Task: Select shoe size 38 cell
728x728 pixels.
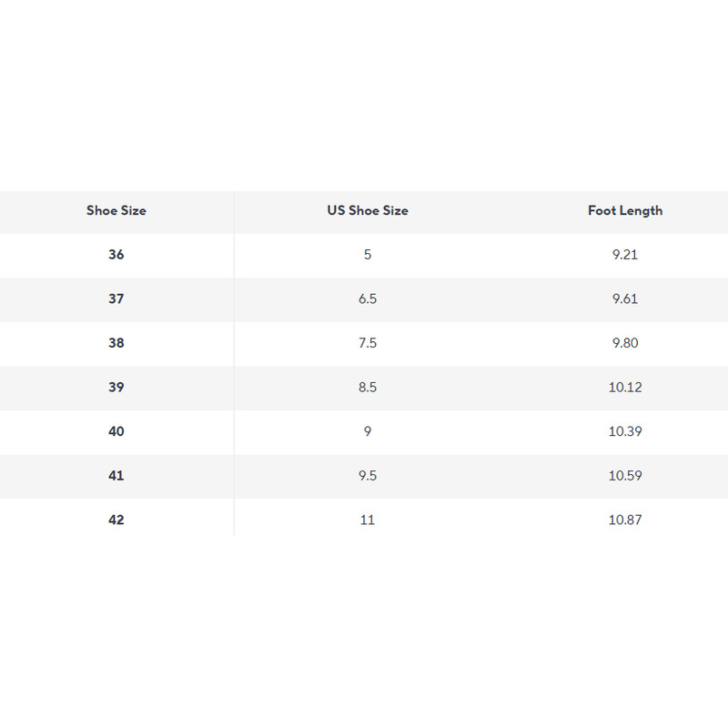Action: (116, 343)
